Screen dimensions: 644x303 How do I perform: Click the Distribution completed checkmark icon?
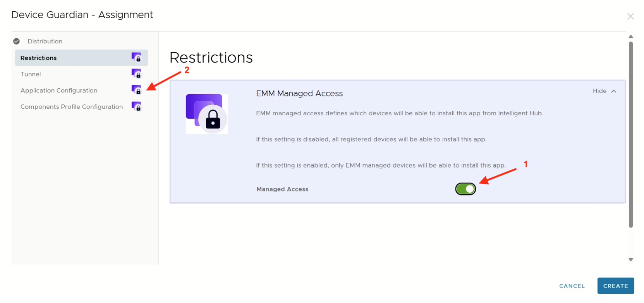tap(16, 41)
